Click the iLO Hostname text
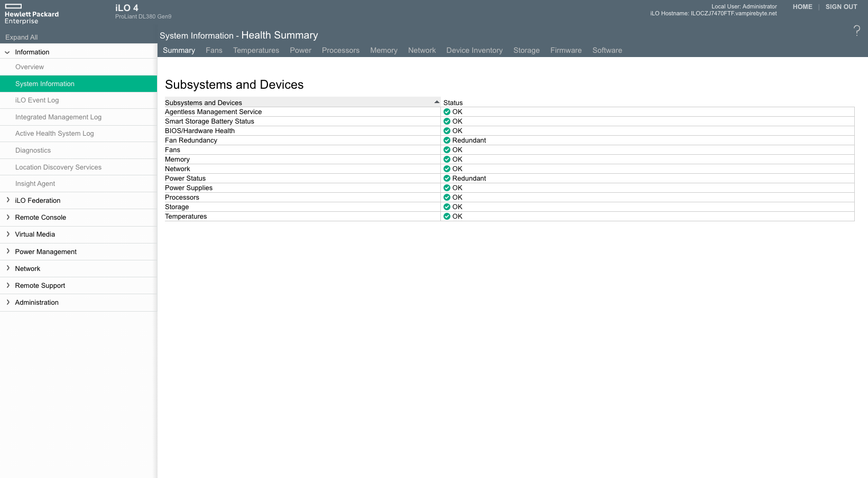 pos(714,14)
